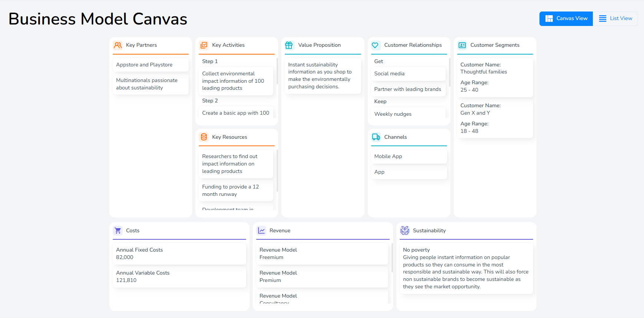Click the Customer Segments ID card icon
Screen dimensions: 644x318
point(462,45)
